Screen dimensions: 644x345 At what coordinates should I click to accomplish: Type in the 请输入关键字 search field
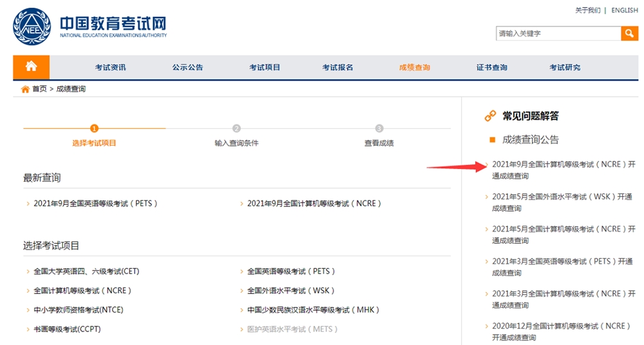[557, 34]
